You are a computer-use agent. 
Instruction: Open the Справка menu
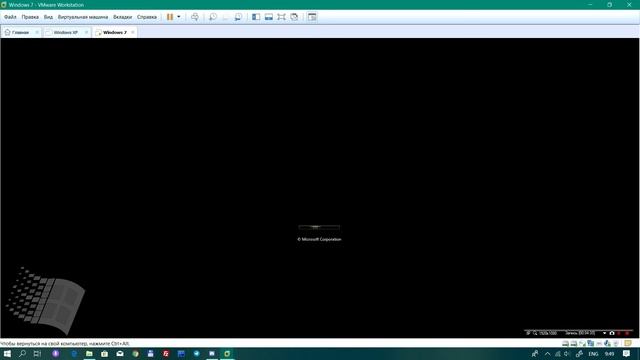(x=147, y=17)
